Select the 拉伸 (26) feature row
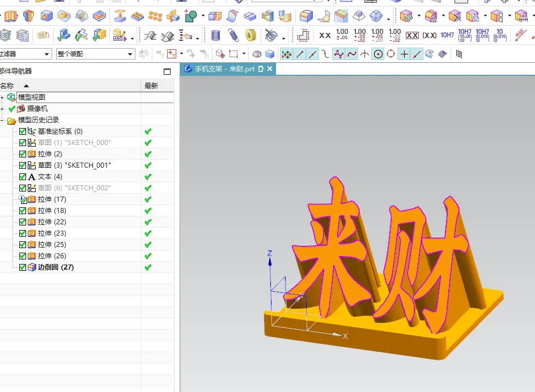535x392 pixels. click(87, 256)
